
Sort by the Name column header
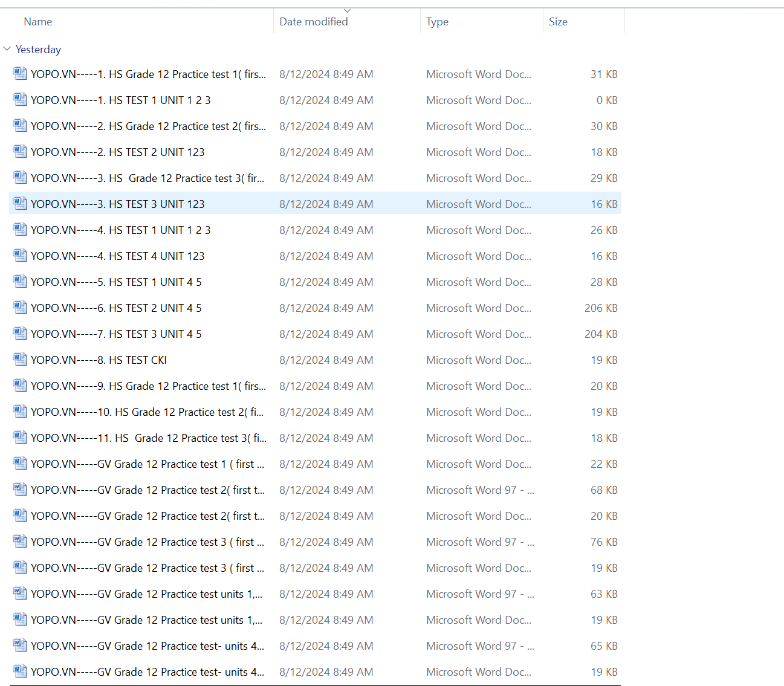pyautogui.click(x=37, y=22)
